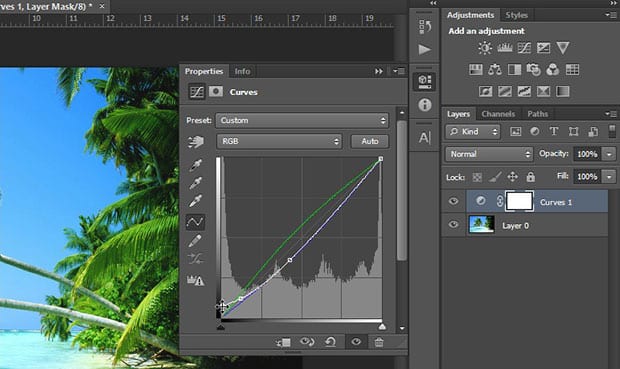620x369 pixels.
Task: Select the draw curve pencil tool
Action: tap(195, 240)
